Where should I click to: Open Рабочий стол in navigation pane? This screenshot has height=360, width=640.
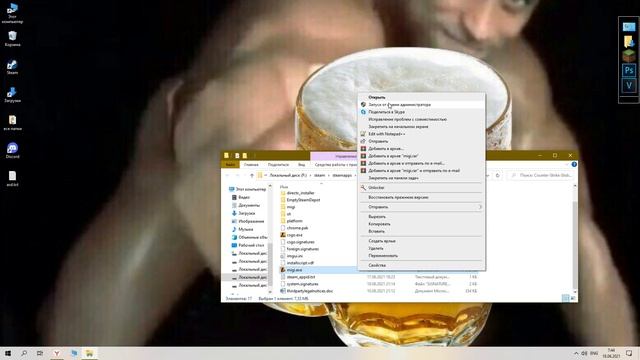(x=251, y=245)
